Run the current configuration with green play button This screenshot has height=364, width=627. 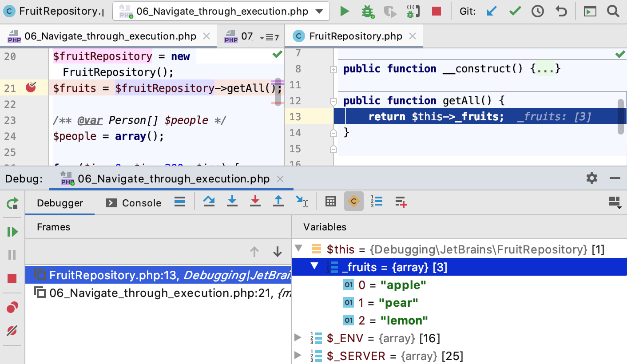tap(345, 12)
